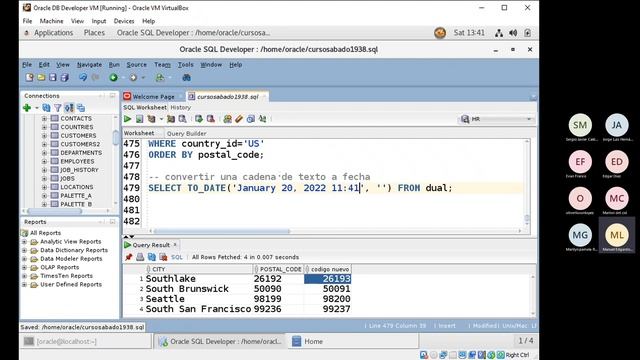Click the Open file folder icon
This screenshot has width=640, height=360.
(x=41, y=77)
